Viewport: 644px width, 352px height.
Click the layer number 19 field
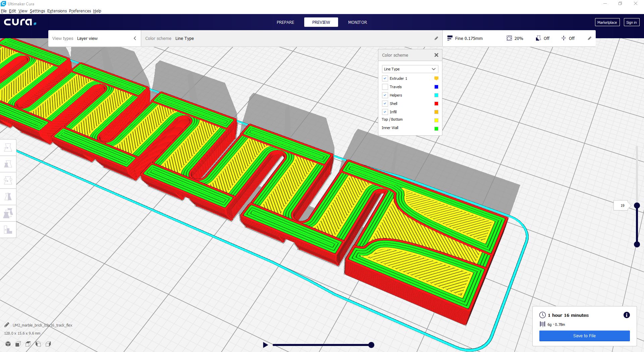click(622, 206)
